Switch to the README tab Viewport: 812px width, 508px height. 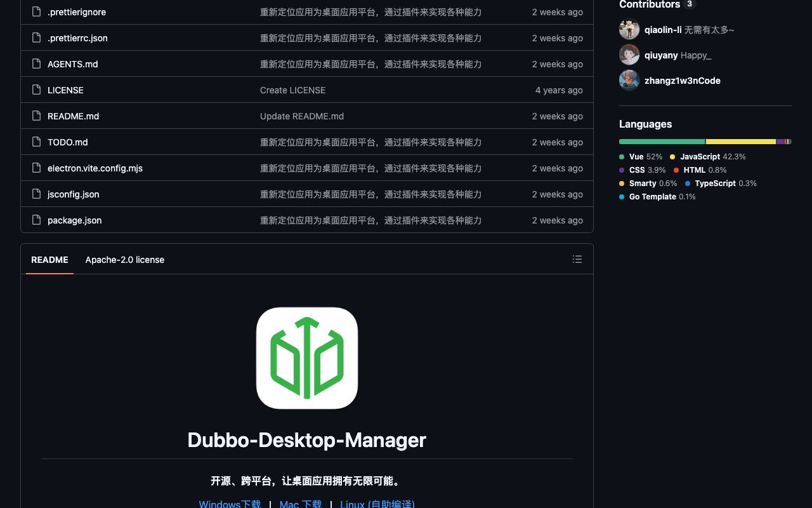pyautogui.click(x=49, y=260)
